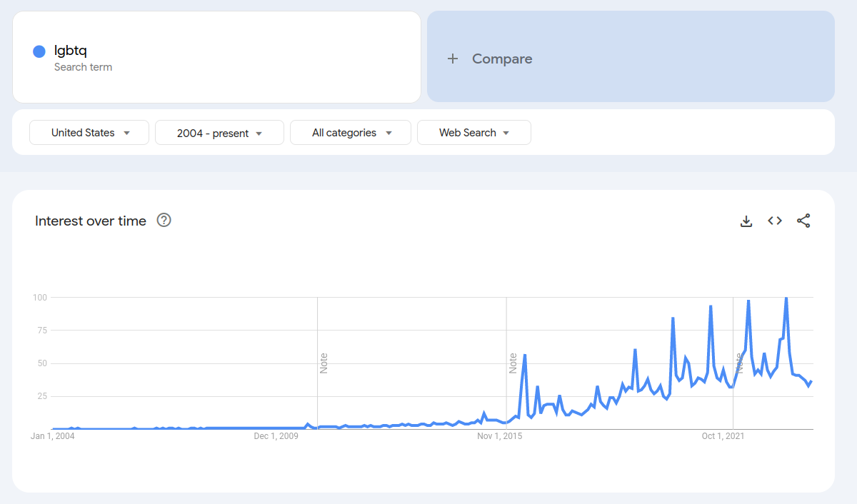Expand the All categories dropdown
The width and height of the screenshot is (857, 504).
351,133
